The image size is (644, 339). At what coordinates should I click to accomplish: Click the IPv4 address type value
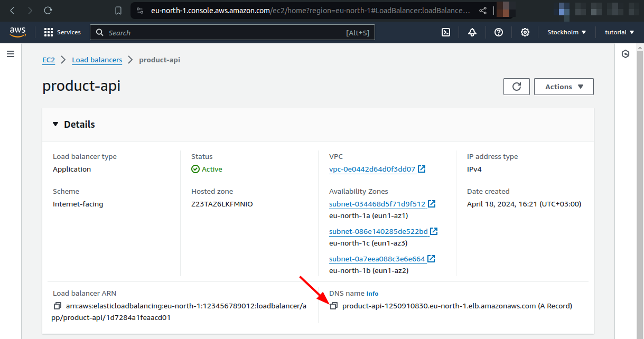[x=474, y=169]
